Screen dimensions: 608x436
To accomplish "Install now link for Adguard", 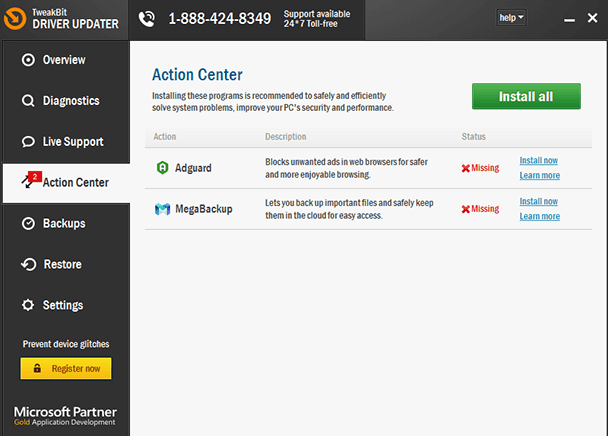I will click(x=539, y=161).
